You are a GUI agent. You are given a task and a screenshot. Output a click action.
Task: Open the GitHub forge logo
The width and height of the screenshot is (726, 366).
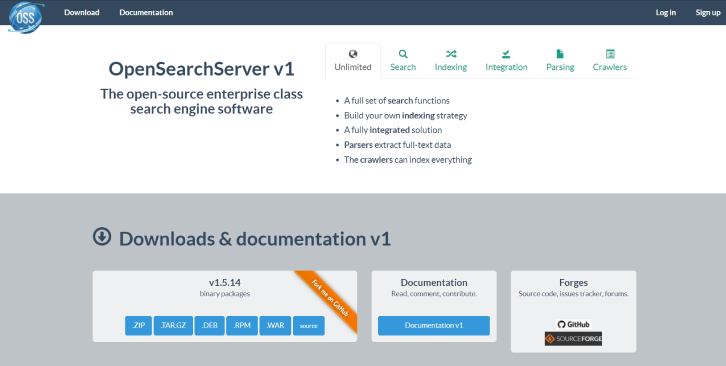(573, 324)
